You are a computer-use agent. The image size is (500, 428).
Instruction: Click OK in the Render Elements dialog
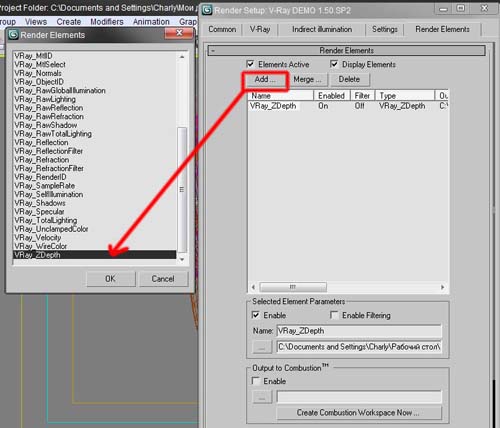point(111,279)
